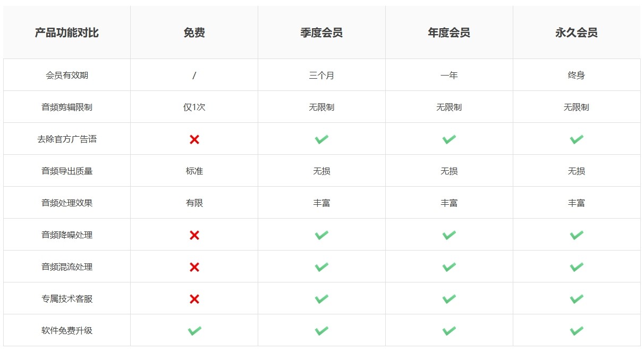Click 终身 validity cell under 永久会员
The height and width of the screenshot is (350, 644).
[x=577, y=76]
